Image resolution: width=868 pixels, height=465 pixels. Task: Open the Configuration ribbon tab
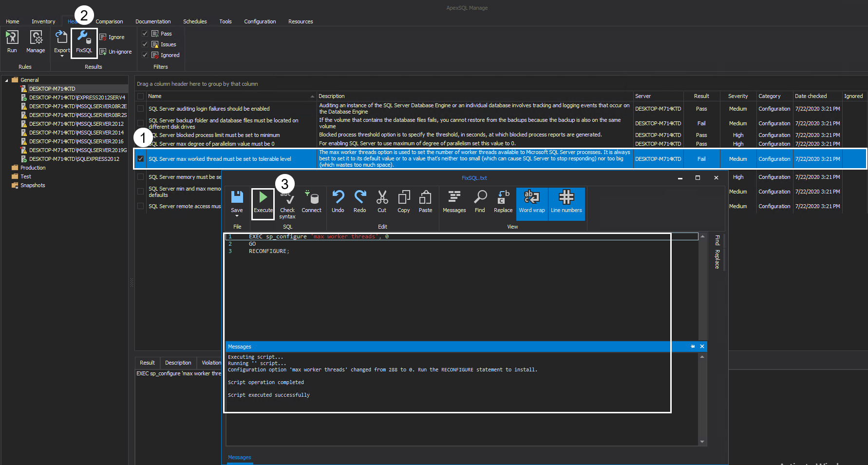pyautogui.click(x=260, y=21)
